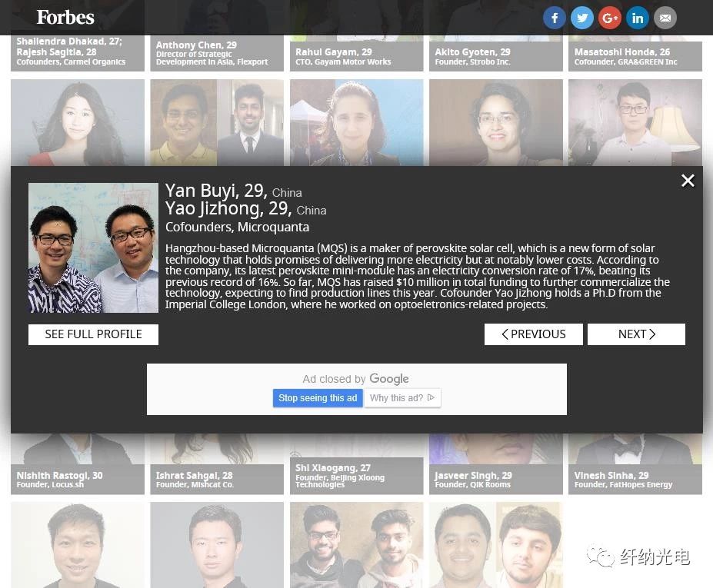
Task: Open Vinesh Sinha, FatHopes Energy card
Action: 635,479
